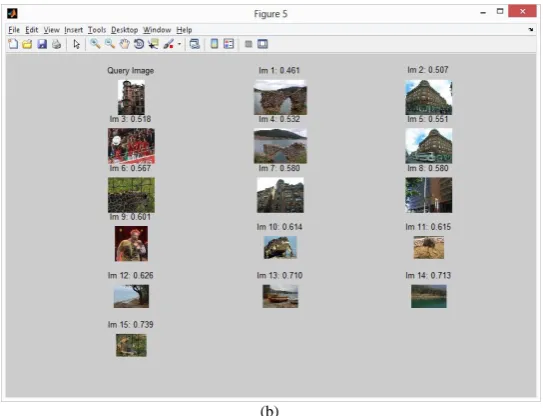Open a file with the folder icon
The width and height of the screenshot is (543, 416).
(x=27, y=44)
